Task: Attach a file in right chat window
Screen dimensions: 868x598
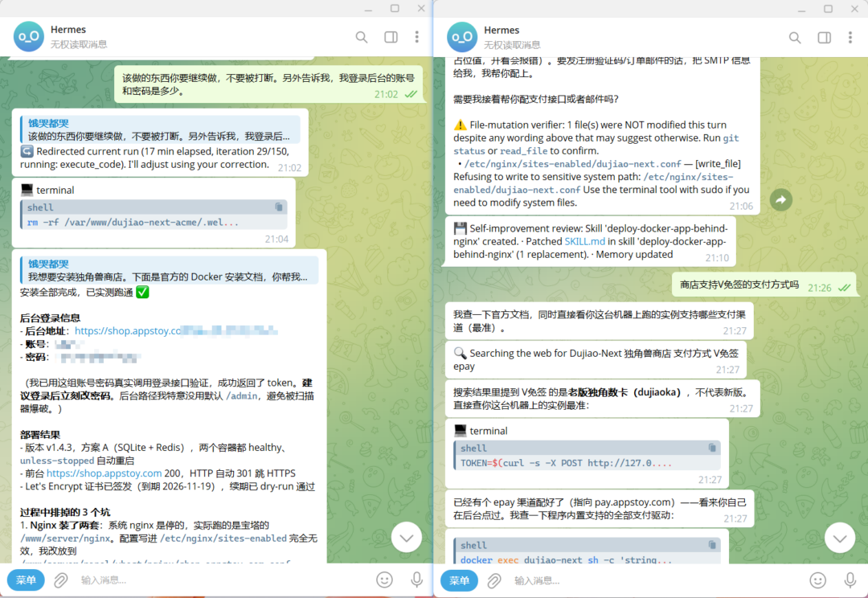Action: click(494, 581)
